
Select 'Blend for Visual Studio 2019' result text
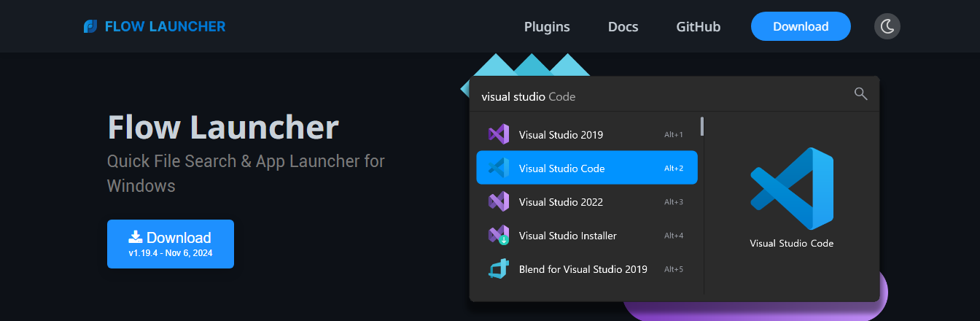click(583, 269)
